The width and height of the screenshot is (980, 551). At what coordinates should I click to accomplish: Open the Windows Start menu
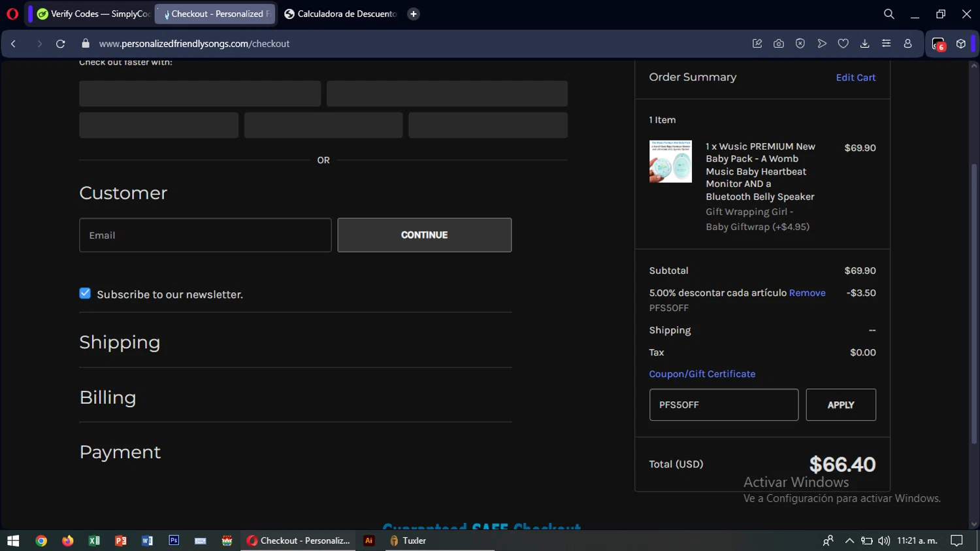tap(13, 541)
